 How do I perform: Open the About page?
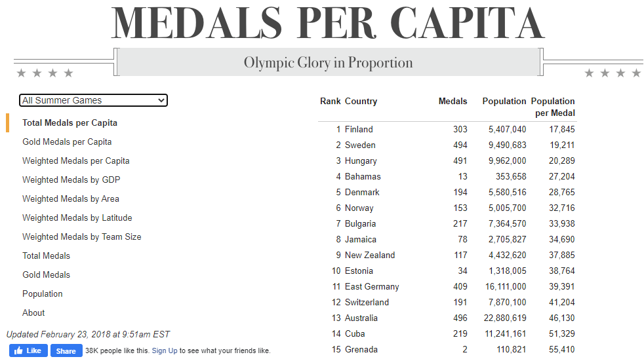coord(33,312)
